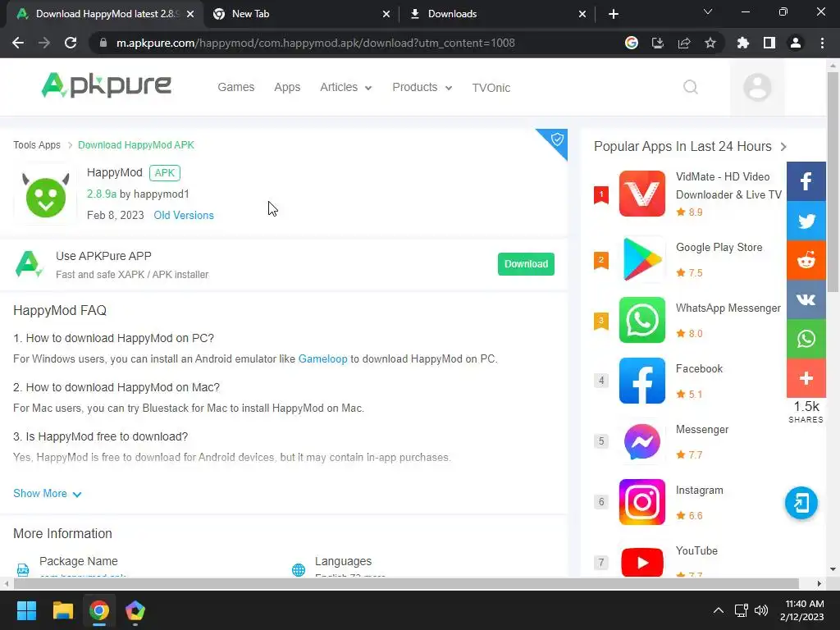Click the APKPure APP logo icon

tap(29, 264)
